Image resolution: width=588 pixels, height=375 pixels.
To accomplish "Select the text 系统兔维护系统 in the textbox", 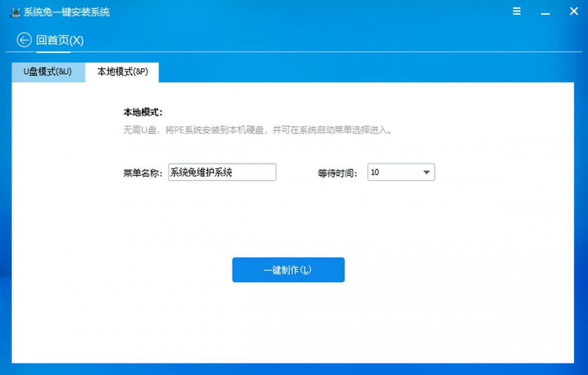I will pos(201,172).
